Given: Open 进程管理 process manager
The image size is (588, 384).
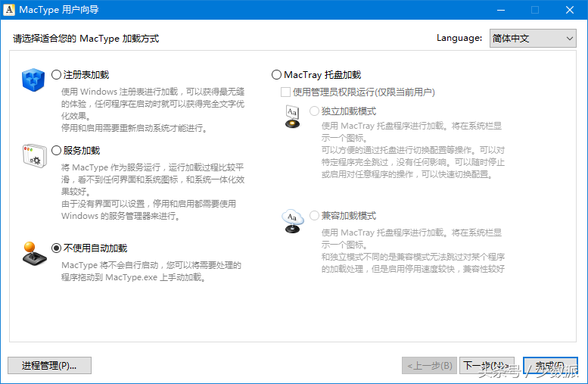Looking at the screenshot, I should click(x=49, y=366).
